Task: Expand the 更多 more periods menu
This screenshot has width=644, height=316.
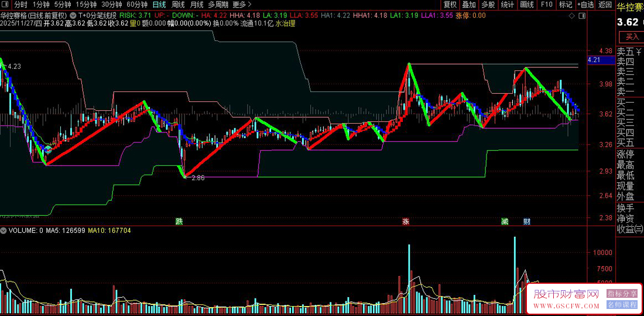Action: (x=242, y=5)
